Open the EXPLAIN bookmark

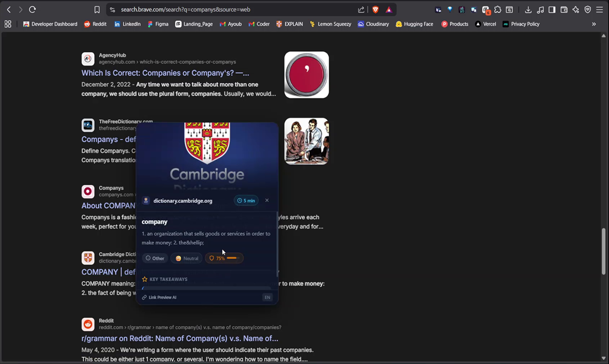pos(289,24)
